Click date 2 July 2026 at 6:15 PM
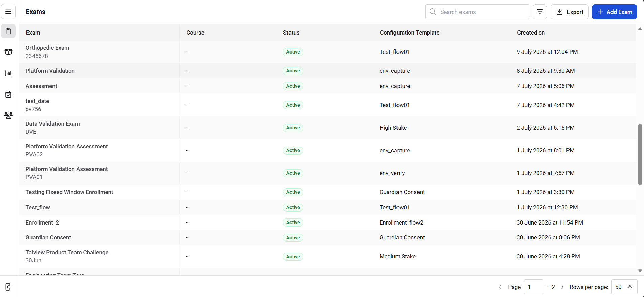 point(545,128)
